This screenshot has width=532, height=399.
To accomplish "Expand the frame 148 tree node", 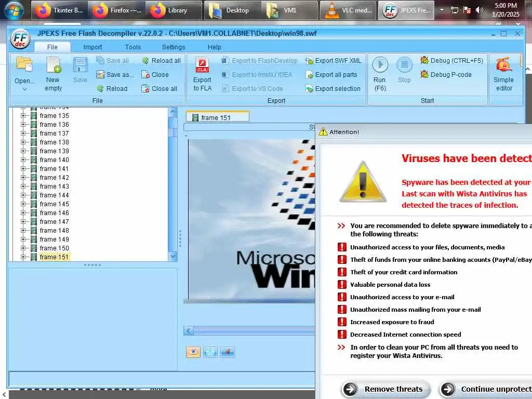I will tap(23, 230).
